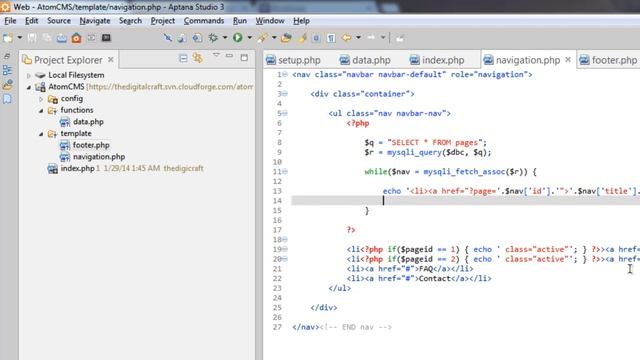Click the orange home/preview toolbar icon
640x360 pixels.
(x=76, y=38)
